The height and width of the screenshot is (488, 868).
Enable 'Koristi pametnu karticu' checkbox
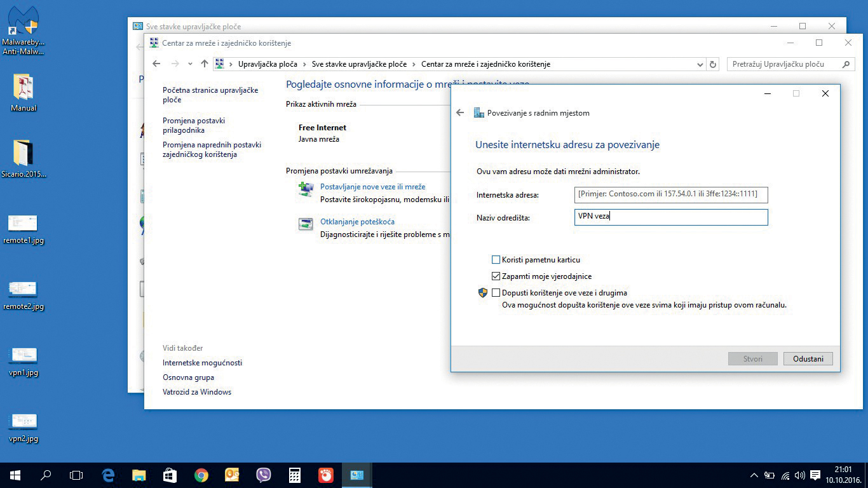pos(496,260)
